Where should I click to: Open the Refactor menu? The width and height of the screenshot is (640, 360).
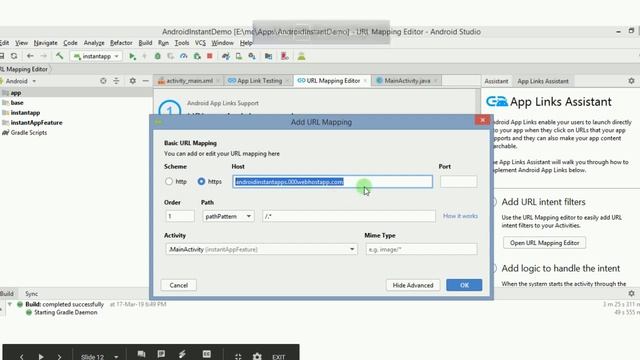coord(121,43)
